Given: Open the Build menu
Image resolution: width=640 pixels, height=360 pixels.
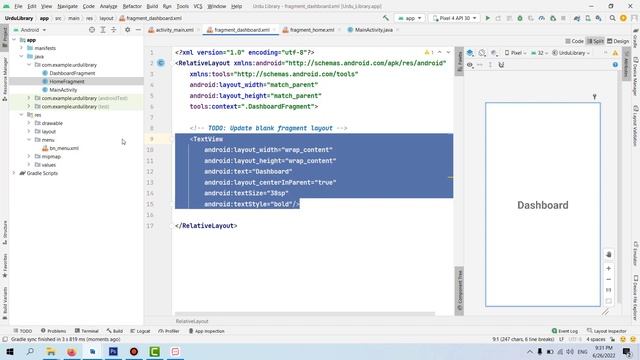Looking at the screenshot, I should click(x=152, y=7).
